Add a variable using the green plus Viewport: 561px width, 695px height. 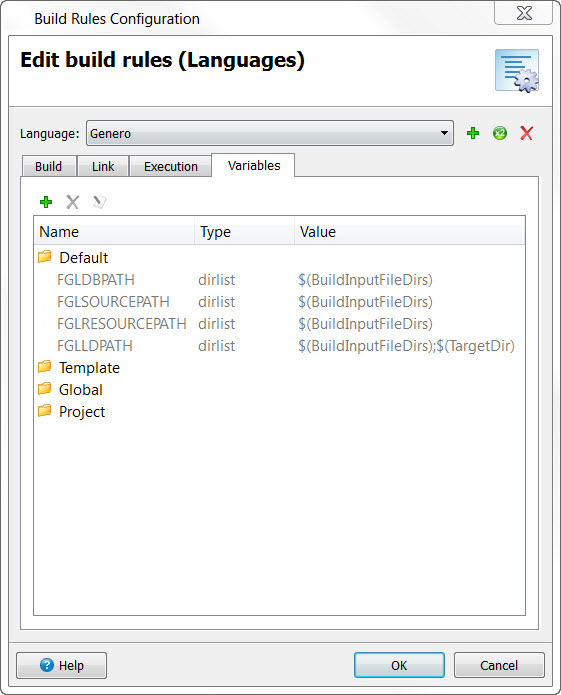[x=46, y=202]
